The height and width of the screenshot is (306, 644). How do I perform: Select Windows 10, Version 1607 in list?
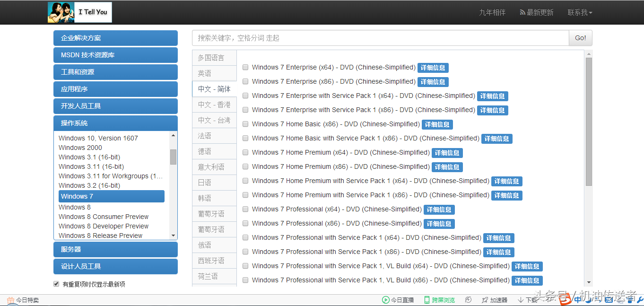[98, 138]
